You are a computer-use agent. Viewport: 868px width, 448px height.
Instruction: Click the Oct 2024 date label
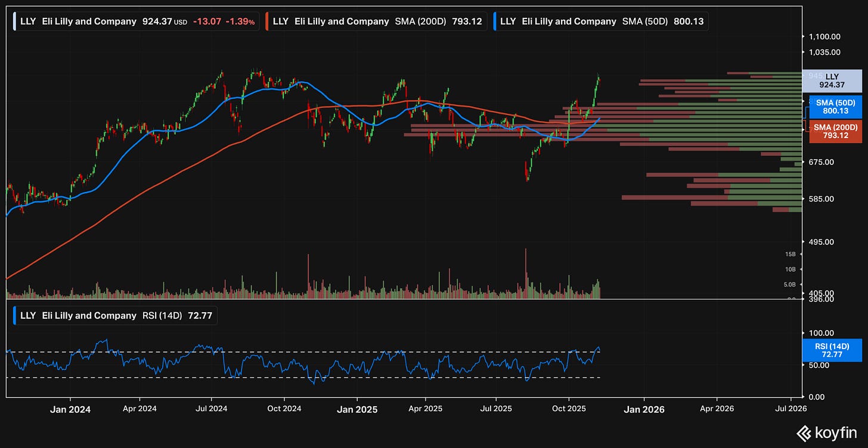pos(284,410)
